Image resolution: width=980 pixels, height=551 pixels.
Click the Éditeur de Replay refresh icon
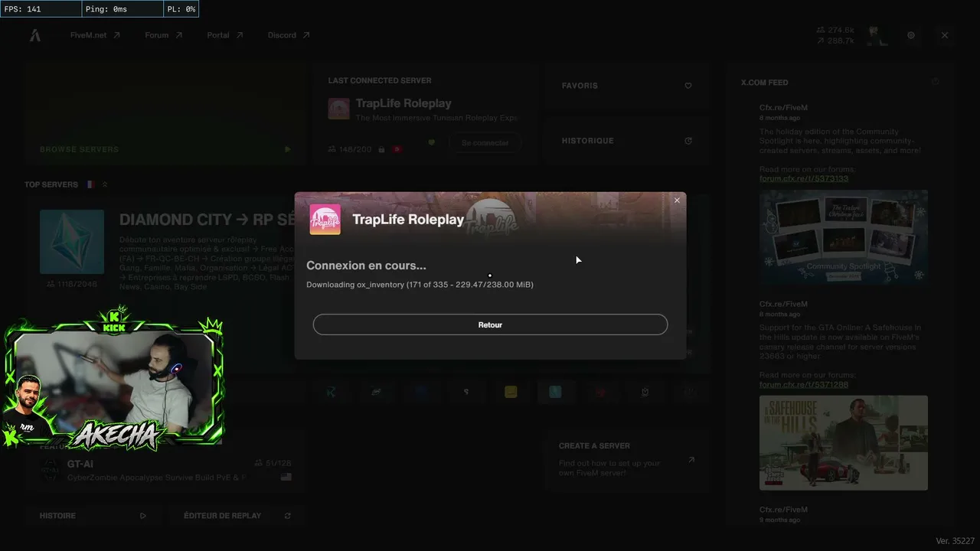point(288,516)
